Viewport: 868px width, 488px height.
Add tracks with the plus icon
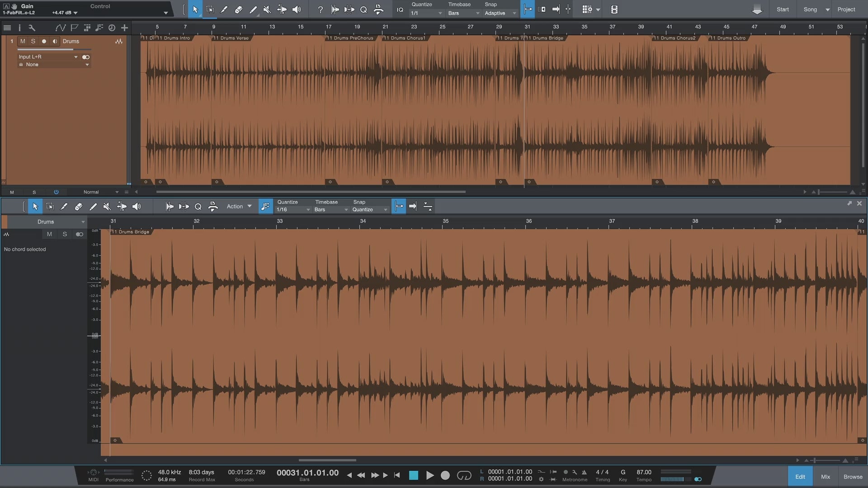point(124,28)
